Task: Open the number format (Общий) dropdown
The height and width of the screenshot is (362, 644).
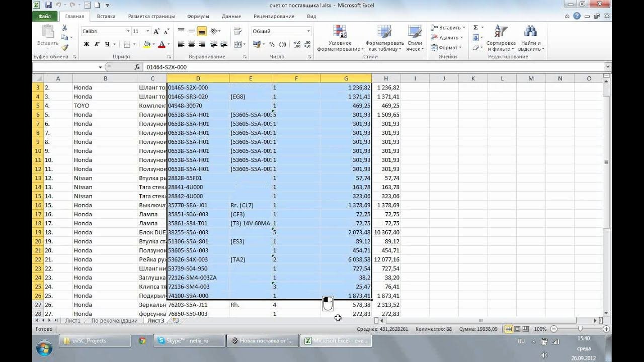Action: 308,31
